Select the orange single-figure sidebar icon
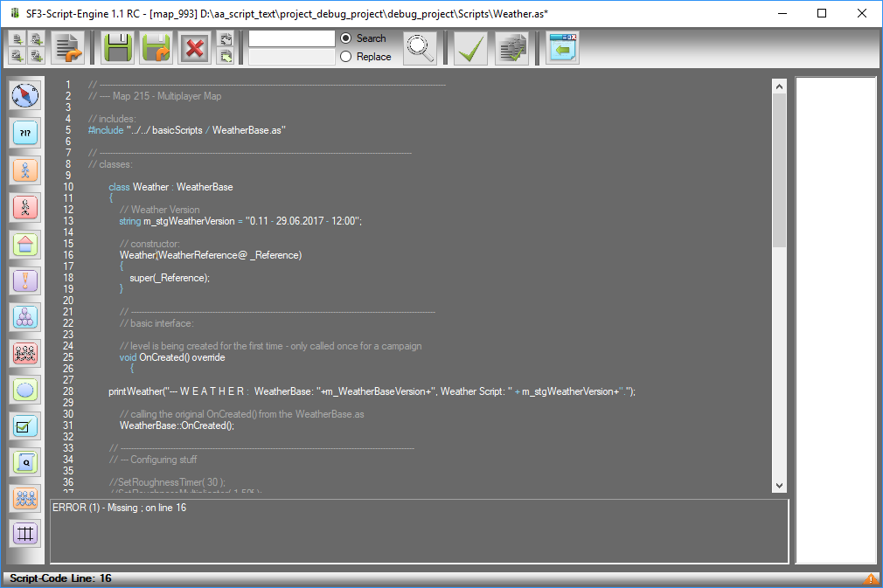 click(25, 169)
